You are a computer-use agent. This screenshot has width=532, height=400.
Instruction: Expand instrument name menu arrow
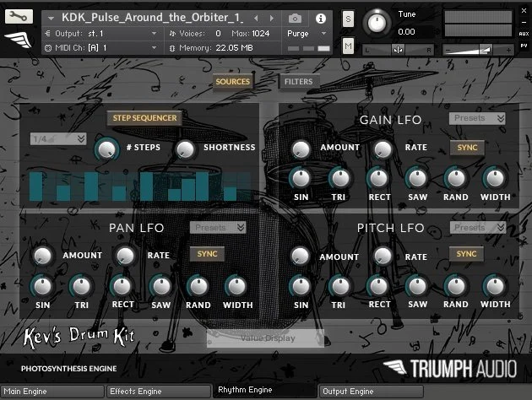click(x=51, y=18)
